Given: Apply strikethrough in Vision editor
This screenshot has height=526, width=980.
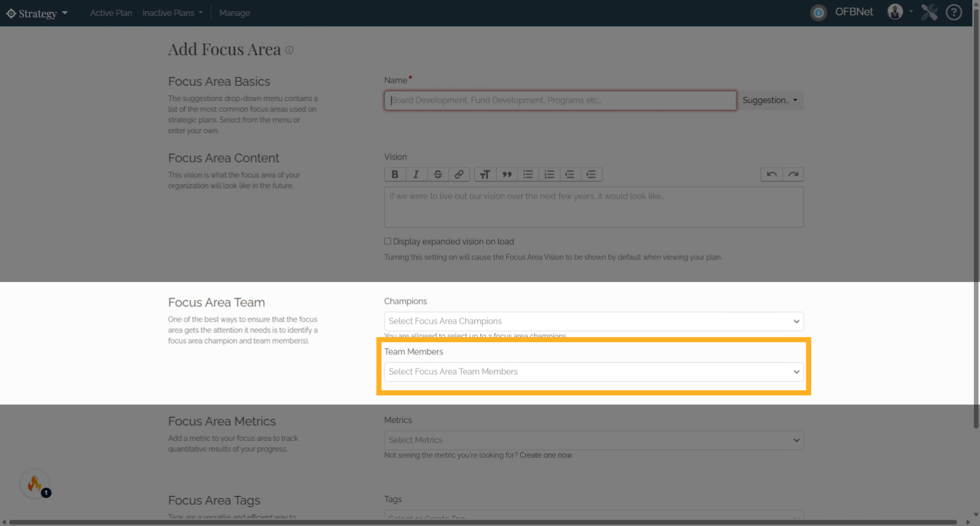Looking at the screenshot, I should (x=438, y=174).
